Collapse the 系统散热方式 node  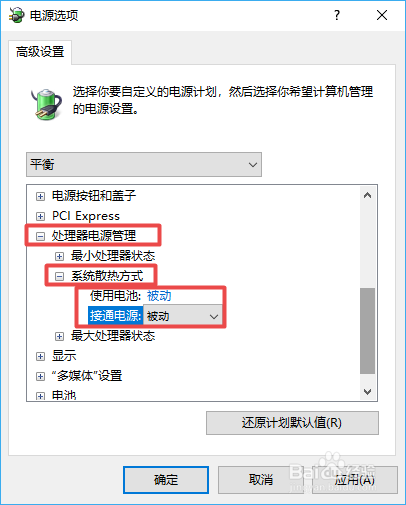click(x=59, y=276)
